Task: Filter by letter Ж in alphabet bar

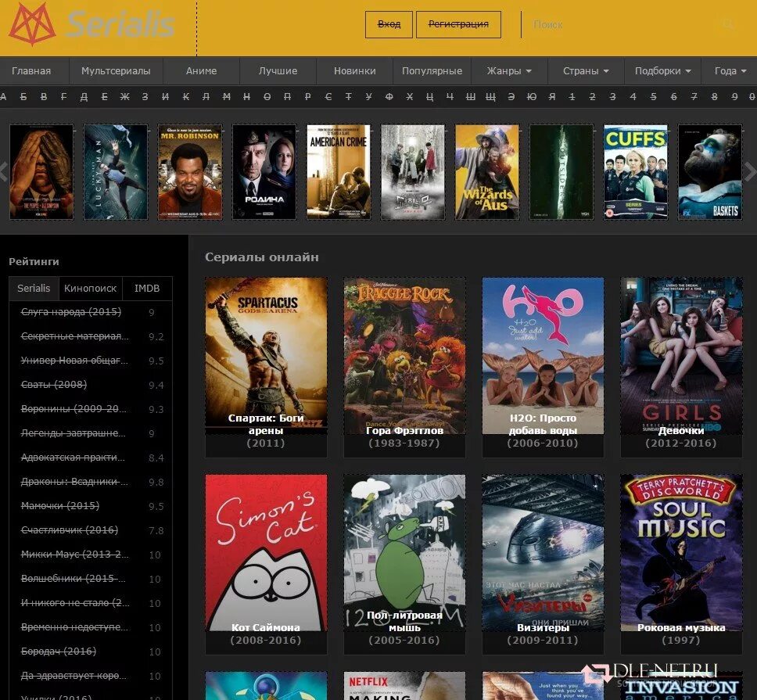Action: (x=124, y=96)
